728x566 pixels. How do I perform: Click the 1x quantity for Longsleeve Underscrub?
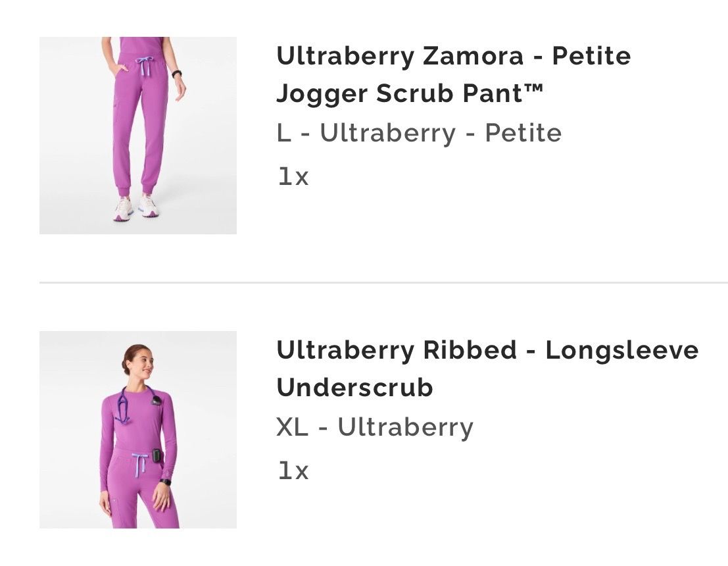tap(293, 471)
